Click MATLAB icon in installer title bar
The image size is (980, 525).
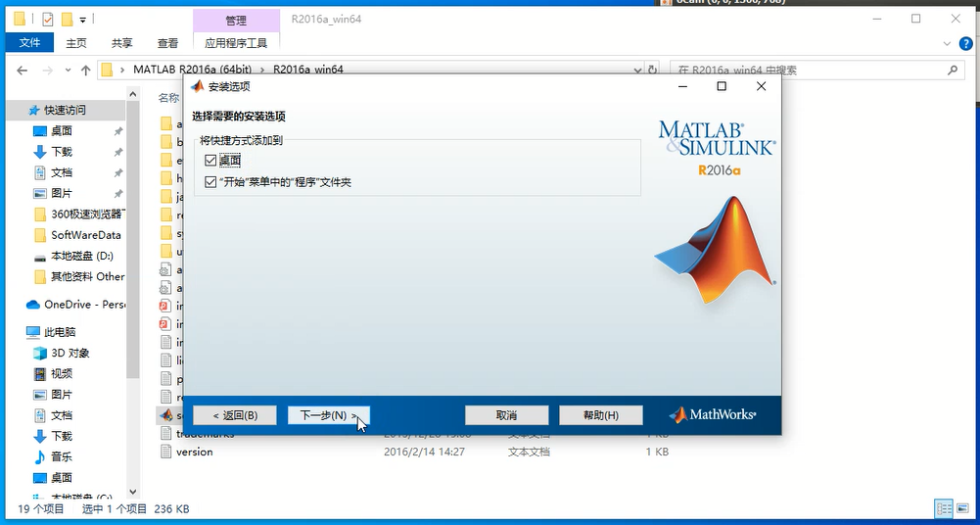pyautogui.click(x=198, y=86)
